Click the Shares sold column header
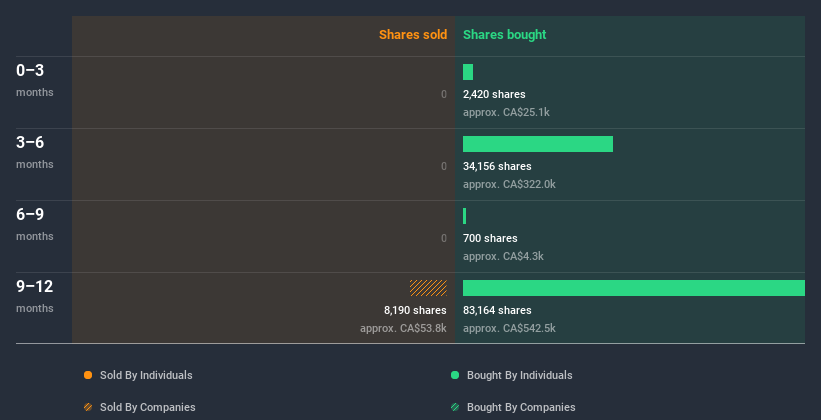This screenshot has height=420, width=821. (x=413, y=35)
